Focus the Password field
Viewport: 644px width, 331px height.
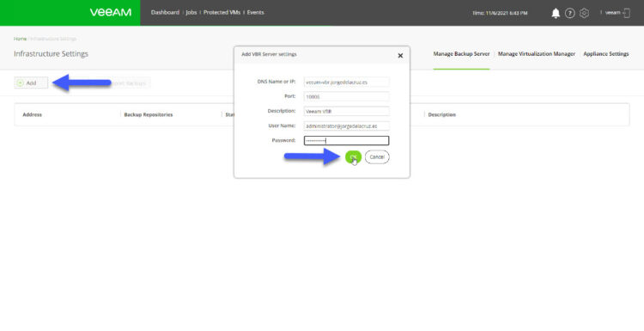346,141
